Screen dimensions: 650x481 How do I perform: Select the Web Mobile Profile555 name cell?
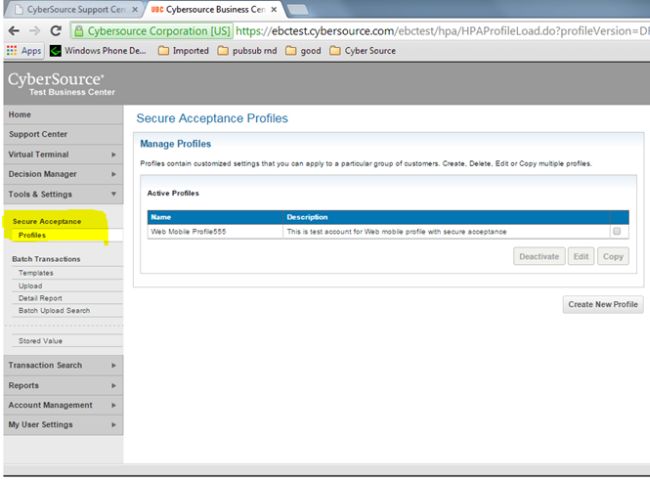pos(215,231)
